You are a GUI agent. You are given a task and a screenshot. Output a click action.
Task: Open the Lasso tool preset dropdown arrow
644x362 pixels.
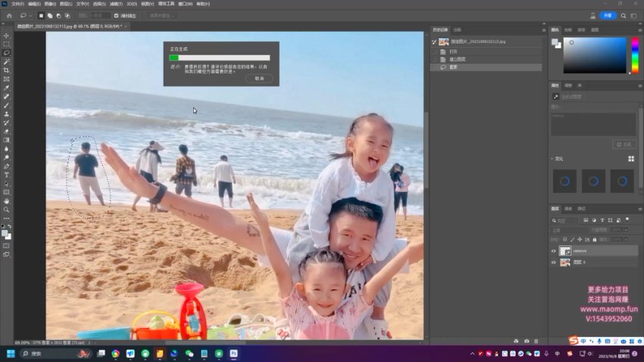(x=29, y=15)
